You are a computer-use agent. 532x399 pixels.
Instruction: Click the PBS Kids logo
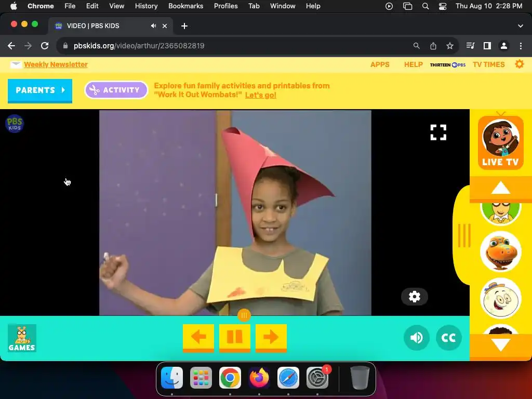[15, 124]
